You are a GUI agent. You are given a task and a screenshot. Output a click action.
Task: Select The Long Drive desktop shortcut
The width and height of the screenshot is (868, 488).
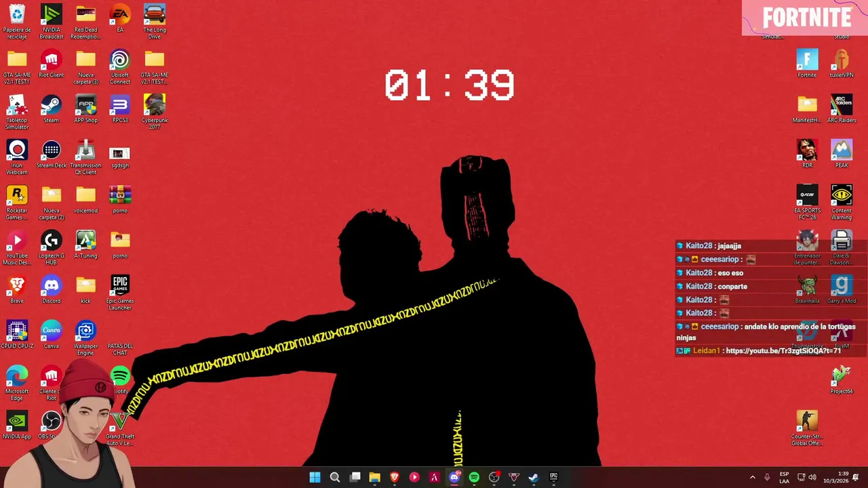[x=155, y=22]
